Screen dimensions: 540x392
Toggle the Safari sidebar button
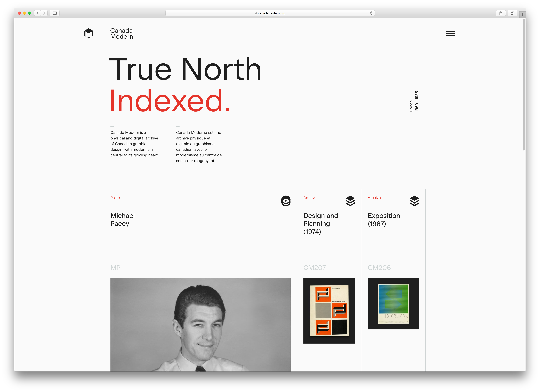tap(54, 13)
